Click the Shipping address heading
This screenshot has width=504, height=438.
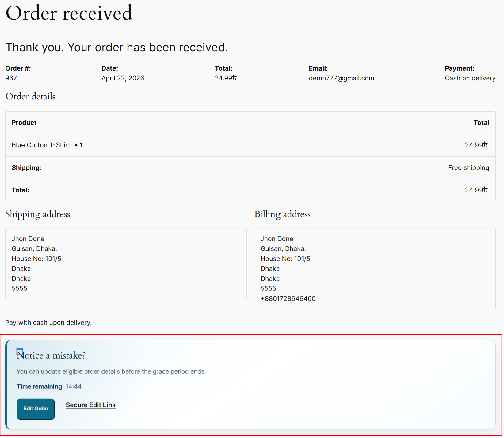coord(37,214)
